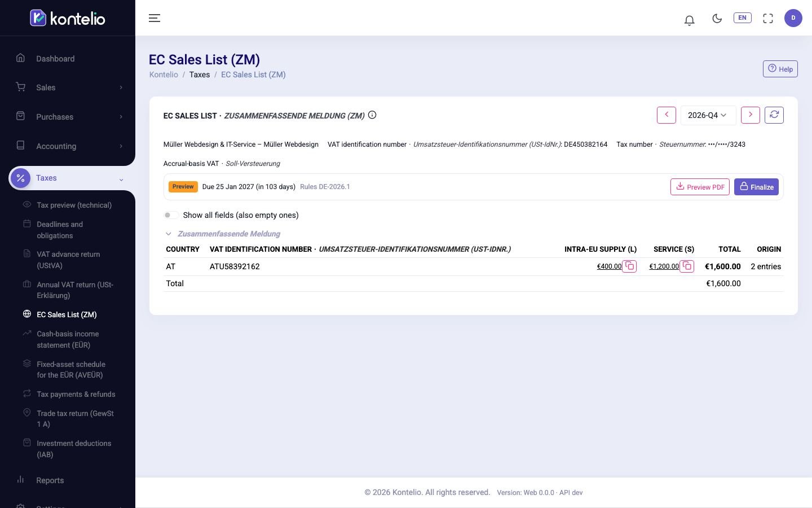Viewport: 812px width, 508px height.
Task: Copy the €400.00 intra-EU supply amount
Action: click(629, 266)
